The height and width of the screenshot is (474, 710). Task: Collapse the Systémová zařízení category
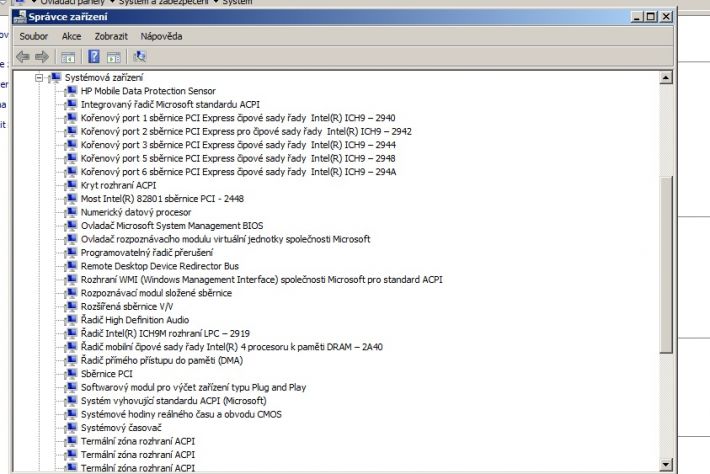click(x=39, y=78)
